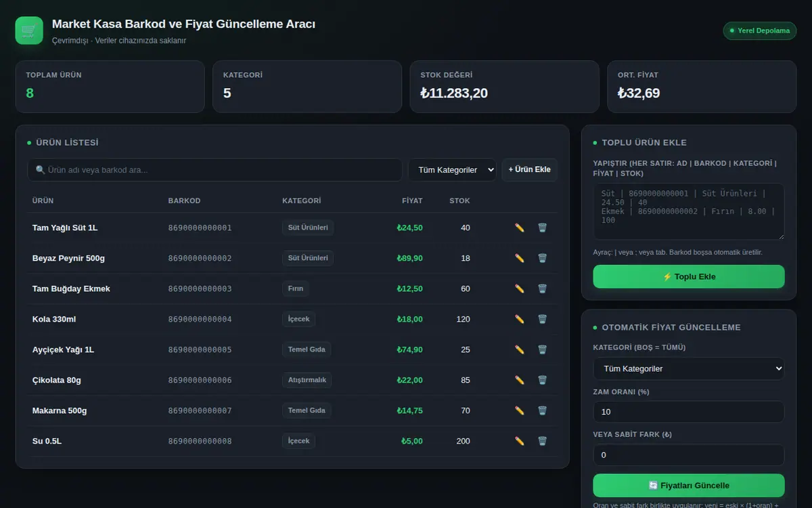Click the bulk product paste textarea

coord(689,211)
